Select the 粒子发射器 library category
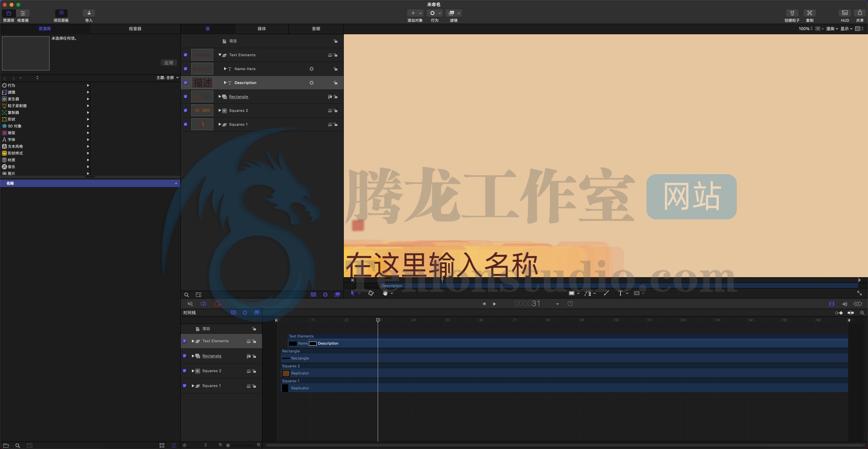Screen dimensions: 868x449 pyautogui.click(x=45, y=106)
